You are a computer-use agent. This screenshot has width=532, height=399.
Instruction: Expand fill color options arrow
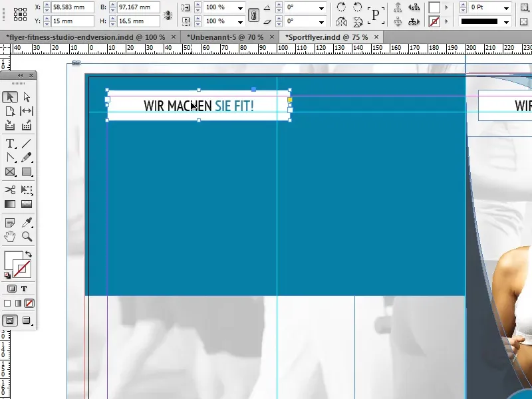[x=446, y=7]
